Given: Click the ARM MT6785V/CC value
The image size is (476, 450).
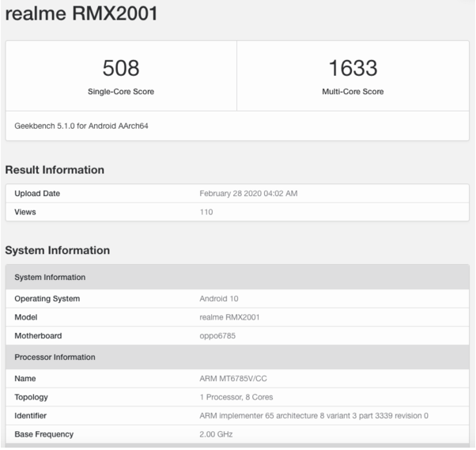Looking at the screenshot, I should tap(233, 379).
